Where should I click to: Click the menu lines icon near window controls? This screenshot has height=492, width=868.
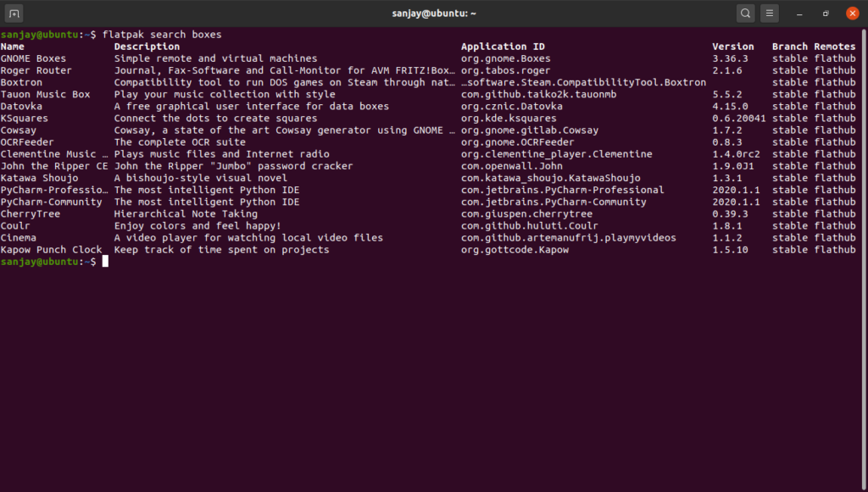(770, 13)
